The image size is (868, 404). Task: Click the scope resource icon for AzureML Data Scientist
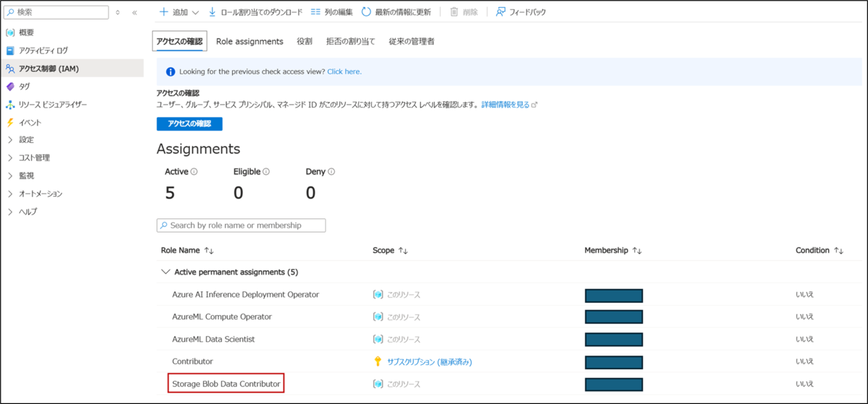click(x=378, y=339)
